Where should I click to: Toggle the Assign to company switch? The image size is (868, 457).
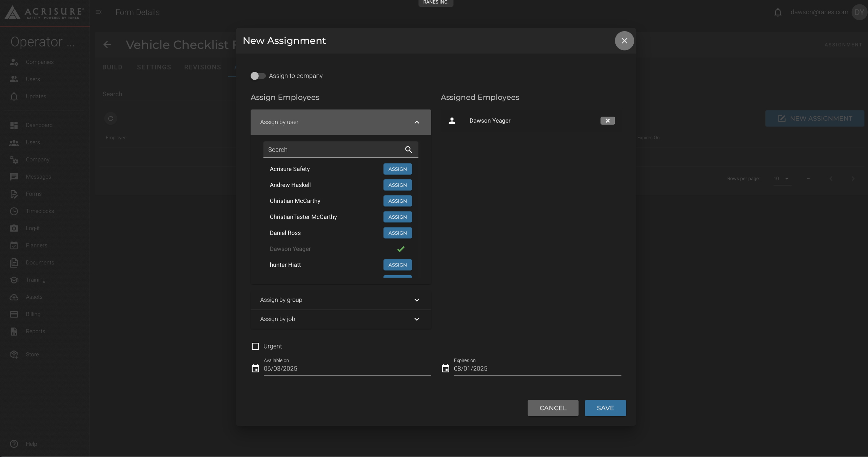258,76
